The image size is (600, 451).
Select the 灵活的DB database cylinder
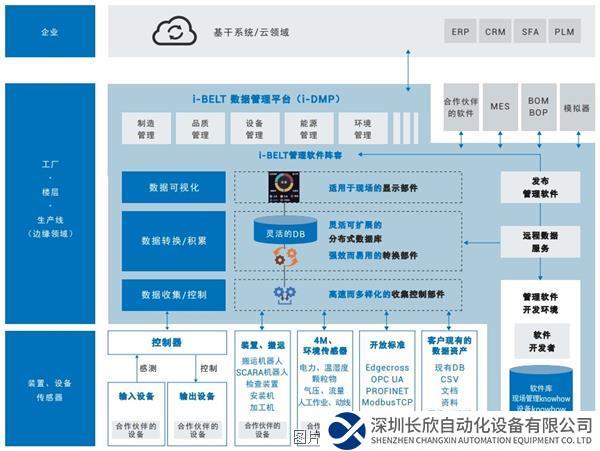pos(284,233)
